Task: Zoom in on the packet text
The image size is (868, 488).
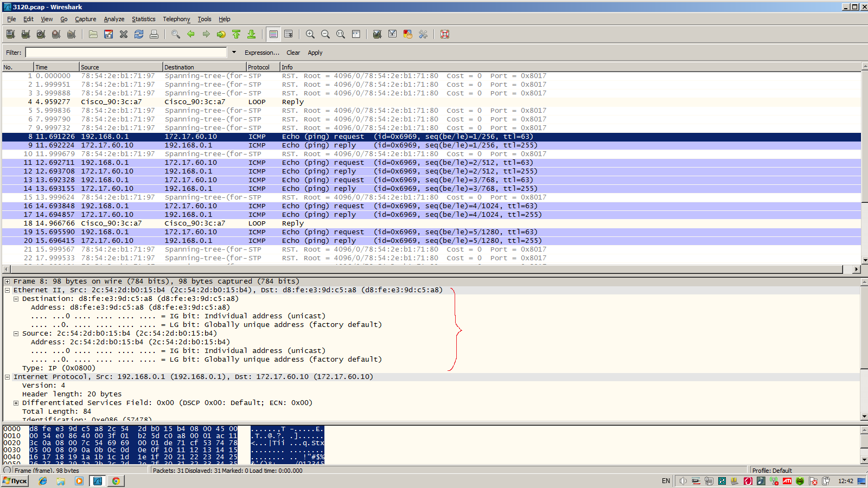Action: pos(310,34)
